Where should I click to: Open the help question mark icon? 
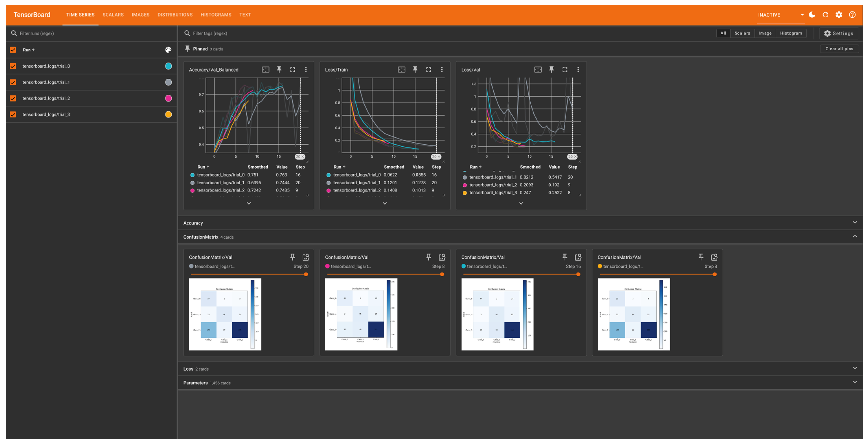pos(852,15)
